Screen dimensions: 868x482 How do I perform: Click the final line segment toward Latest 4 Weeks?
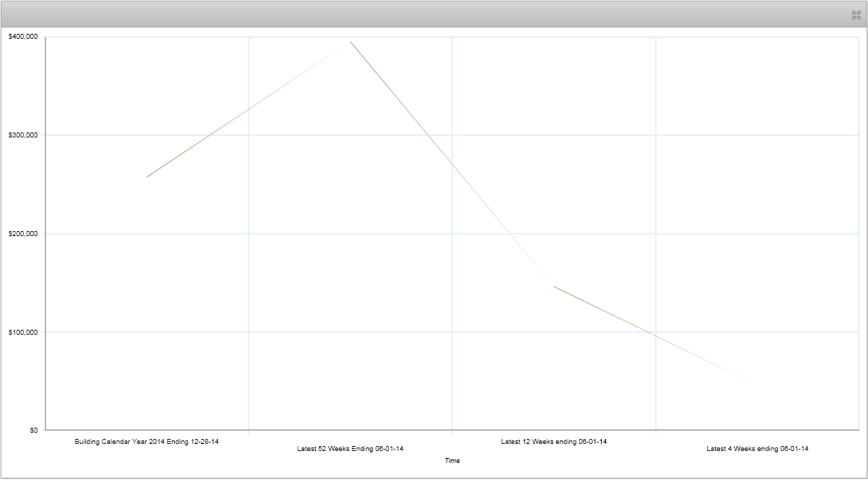coord(655,335)
